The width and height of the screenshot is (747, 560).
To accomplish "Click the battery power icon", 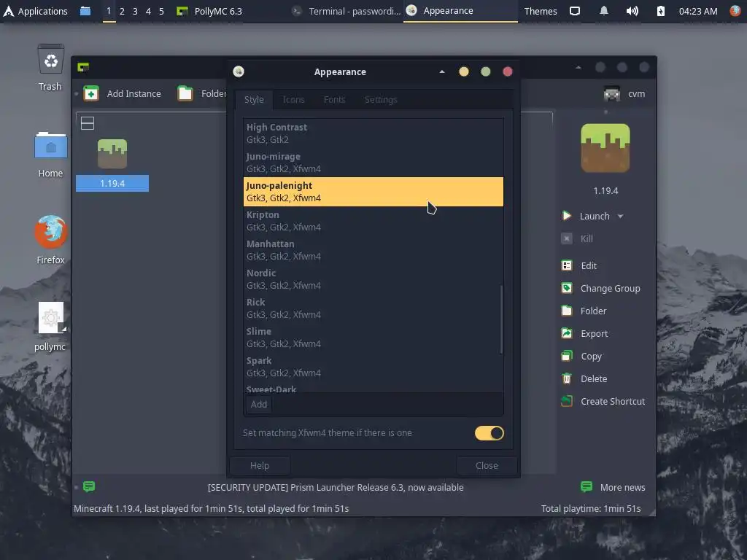I will [660, 11].
